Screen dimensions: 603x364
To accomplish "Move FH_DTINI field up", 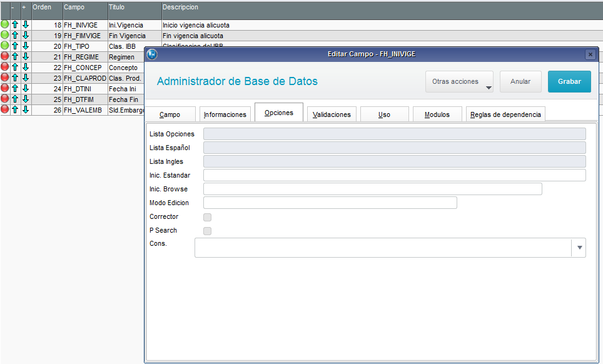I will point(15,88).
